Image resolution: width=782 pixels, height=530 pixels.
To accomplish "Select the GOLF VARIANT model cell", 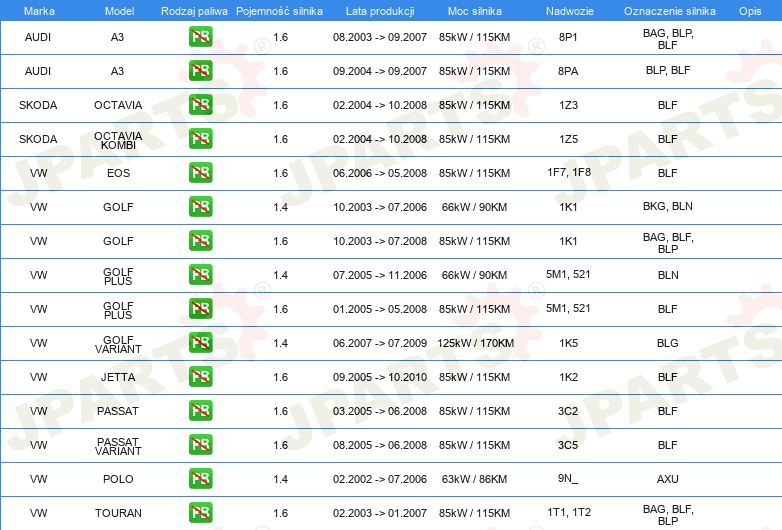I will (118, 344).
